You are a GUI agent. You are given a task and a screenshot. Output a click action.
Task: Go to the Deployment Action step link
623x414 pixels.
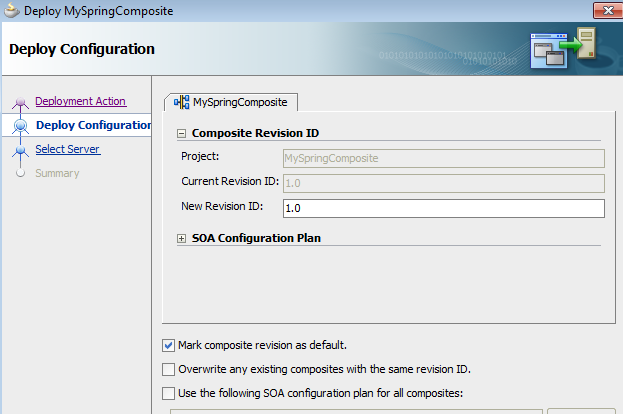click(x=80, y=101)
